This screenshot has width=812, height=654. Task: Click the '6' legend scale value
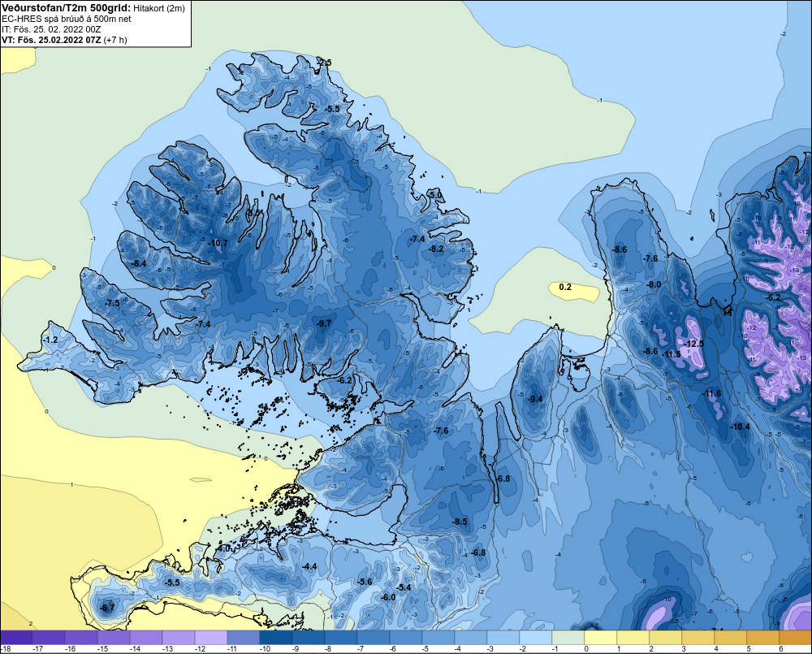781,649
